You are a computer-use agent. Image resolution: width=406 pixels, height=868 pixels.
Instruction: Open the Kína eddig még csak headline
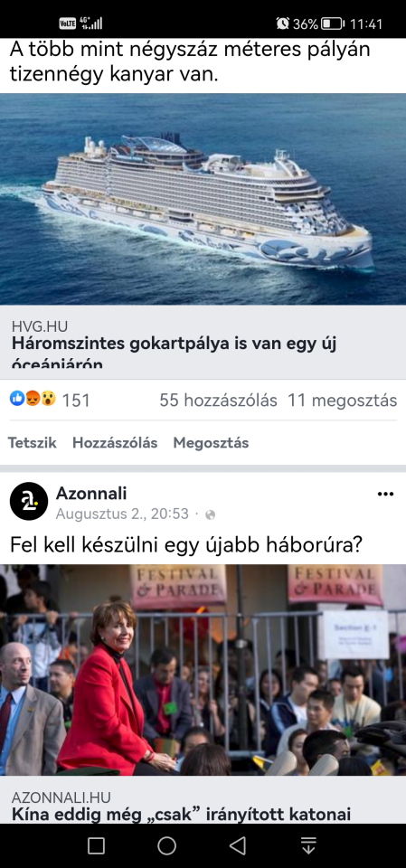click(181, 815)
